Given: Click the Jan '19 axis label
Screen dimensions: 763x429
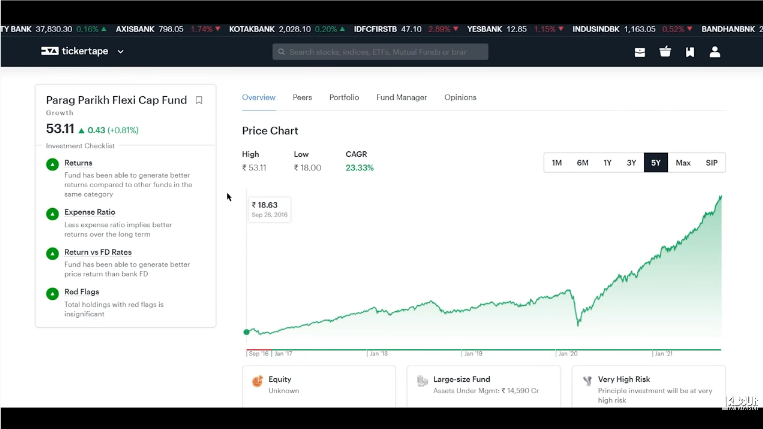Looking at the screenshot, I should 472,354.
